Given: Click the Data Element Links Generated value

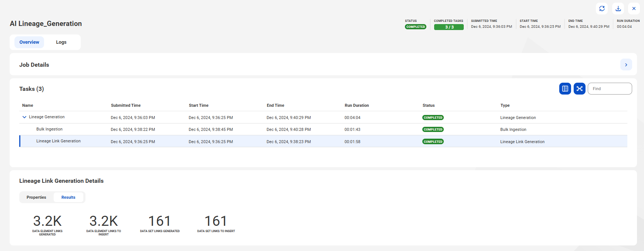Looking at the screenshot, I should pyautogui.click(x=47, y=221).
